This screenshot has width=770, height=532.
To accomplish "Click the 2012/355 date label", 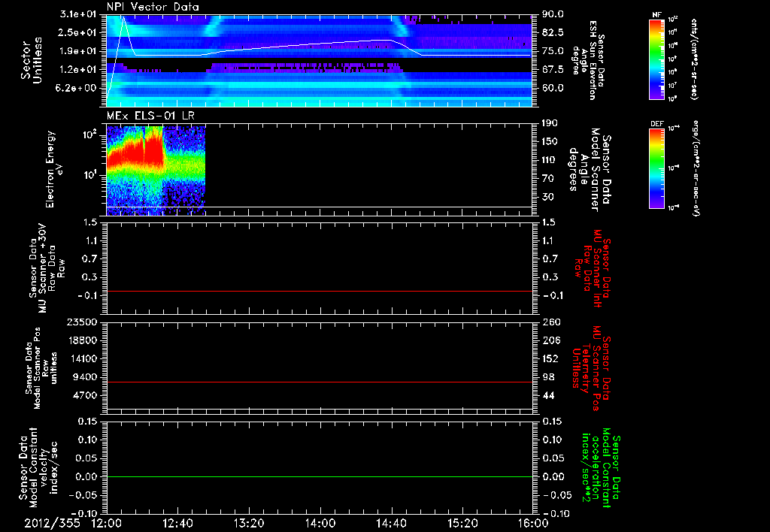I will pos(52,523).
